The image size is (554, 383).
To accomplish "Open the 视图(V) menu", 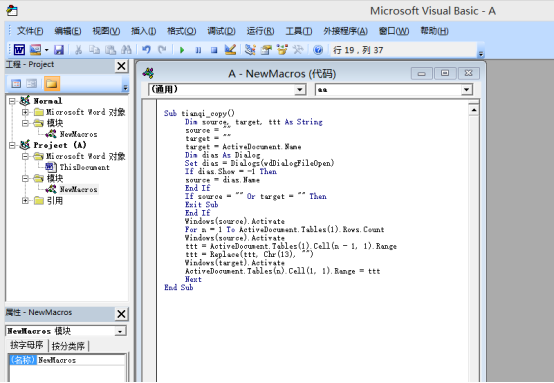I will coord(106,31).
